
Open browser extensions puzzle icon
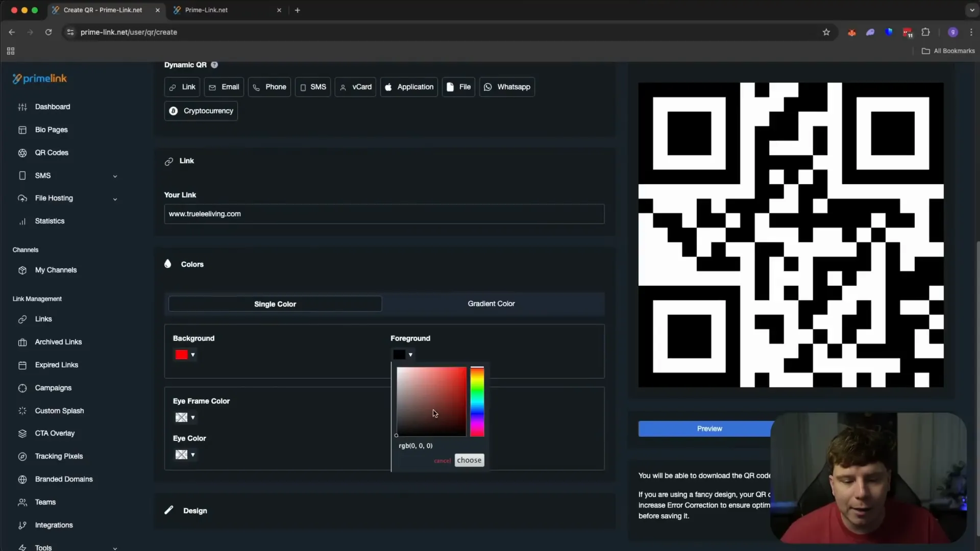(926, 32)
